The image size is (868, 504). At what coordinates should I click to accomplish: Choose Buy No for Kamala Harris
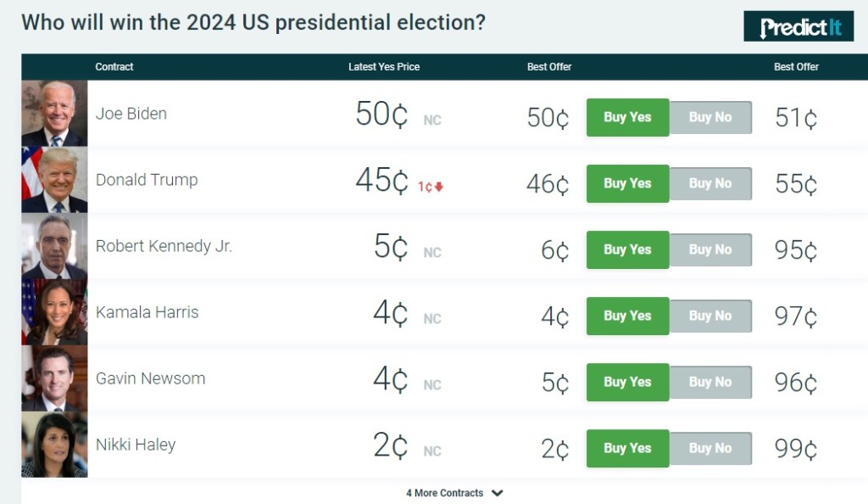pyautogui.click(x=710, y=316)
